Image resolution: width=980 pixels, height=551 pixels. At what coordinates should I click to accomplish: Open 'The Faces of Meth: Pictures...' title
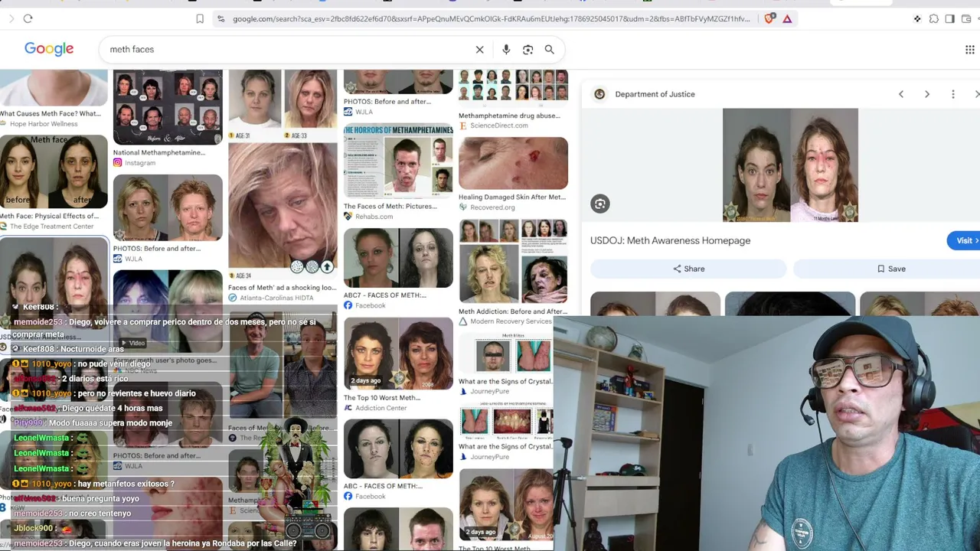tap(390, 207)
